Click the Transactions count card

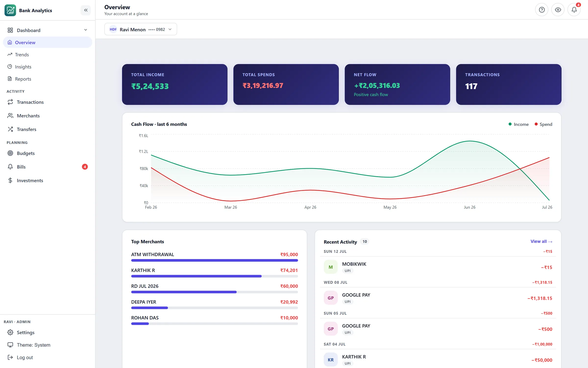(509, 84)
